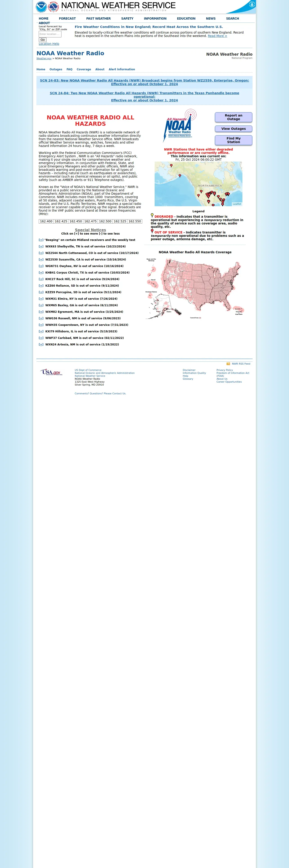This screenshot has height=868, width=289.
Task: Expand the WXM31 Elmira, NY notice
Action: [41, 299]
